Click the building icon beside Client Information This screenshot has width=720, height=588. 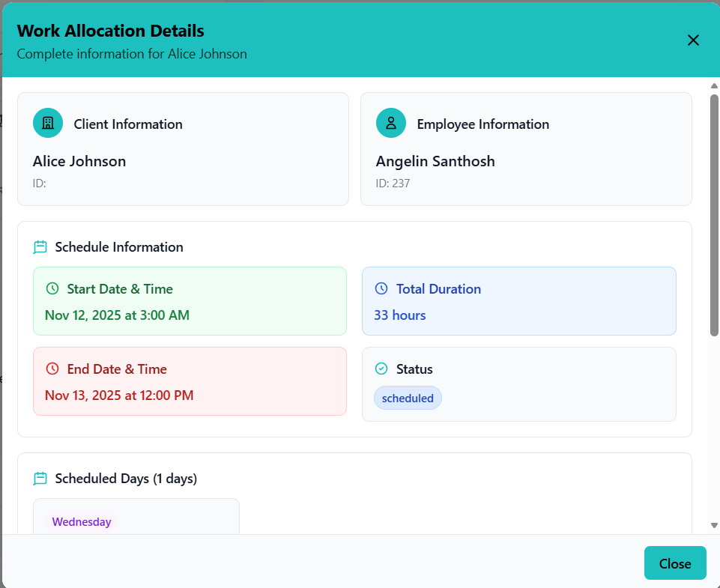[x=48, y=124]
